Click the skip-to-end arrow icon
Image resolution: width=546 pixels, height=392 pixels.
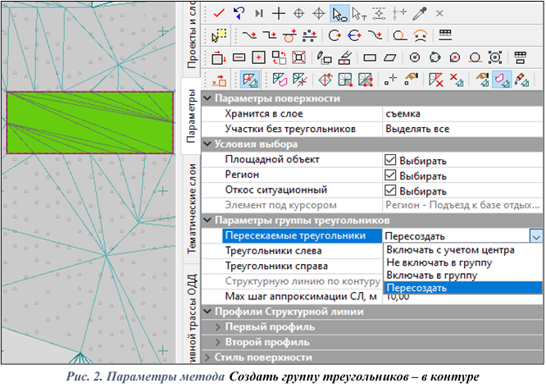point(259,13)
